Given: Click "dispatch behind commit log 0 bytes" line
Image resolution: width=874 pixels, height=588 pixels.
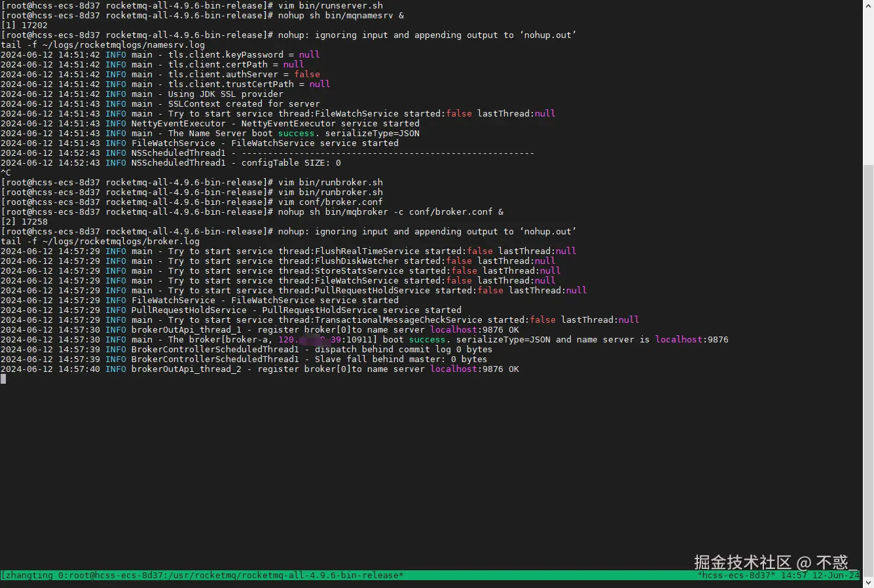Looking at the screenshot, I should point(247,349).
